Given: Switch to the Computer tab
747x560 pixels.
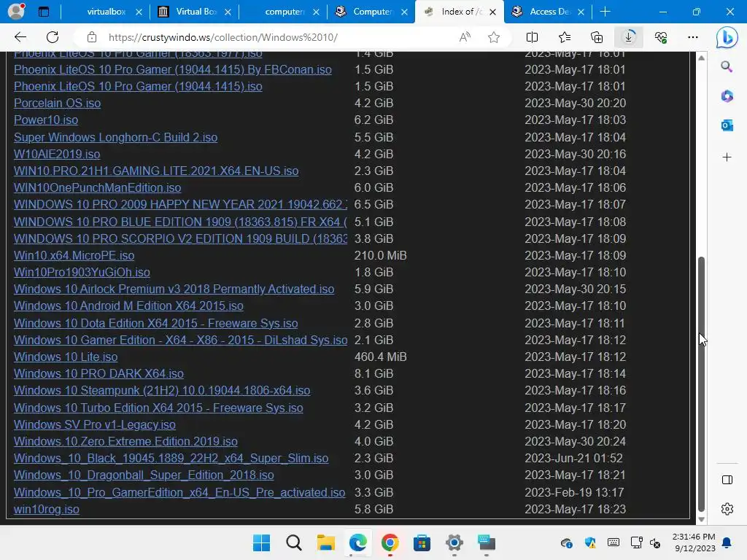Looking at the screenshot, I should pyautogui.click(x=372, y=12).
